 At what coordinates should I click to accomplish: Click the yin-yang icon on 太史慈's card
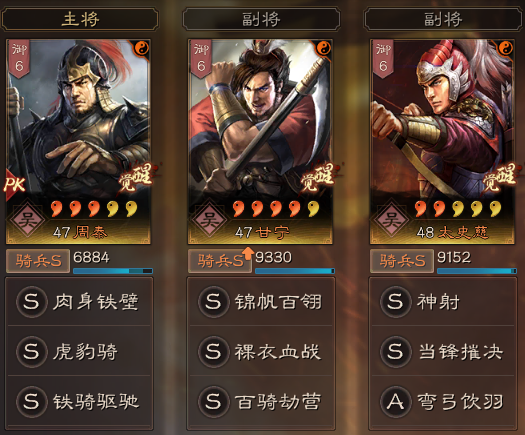click(506, 49)
